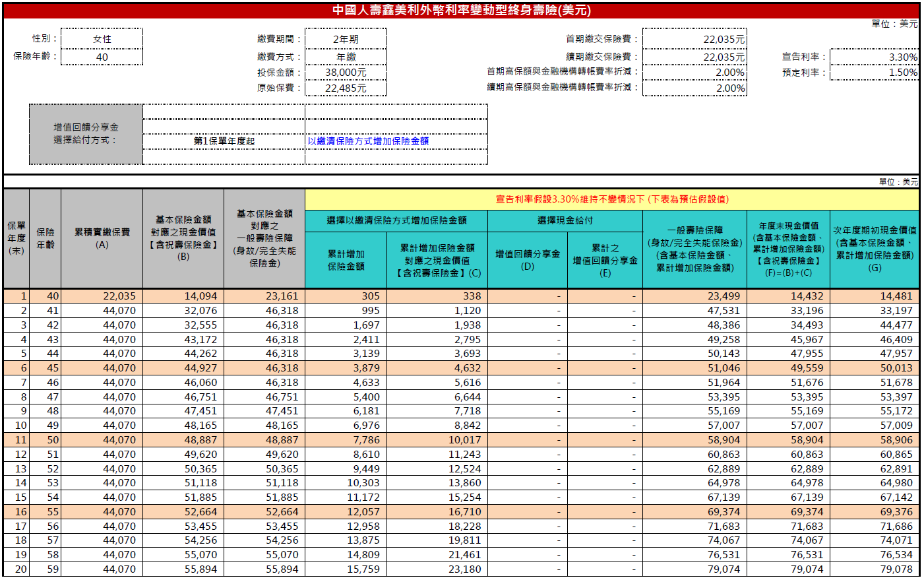
Task: Click the 性別 field showing 女性
Action: coord(102,39)
